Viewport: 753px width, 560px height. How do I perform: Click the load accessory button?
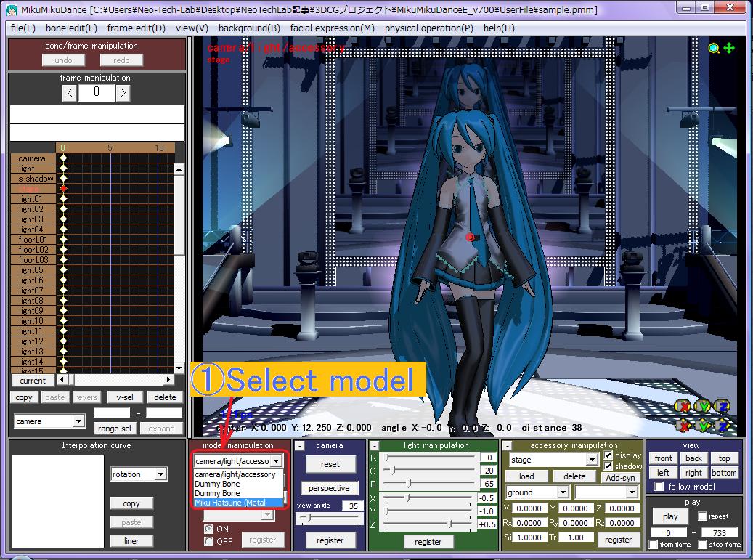coord(526,476)
